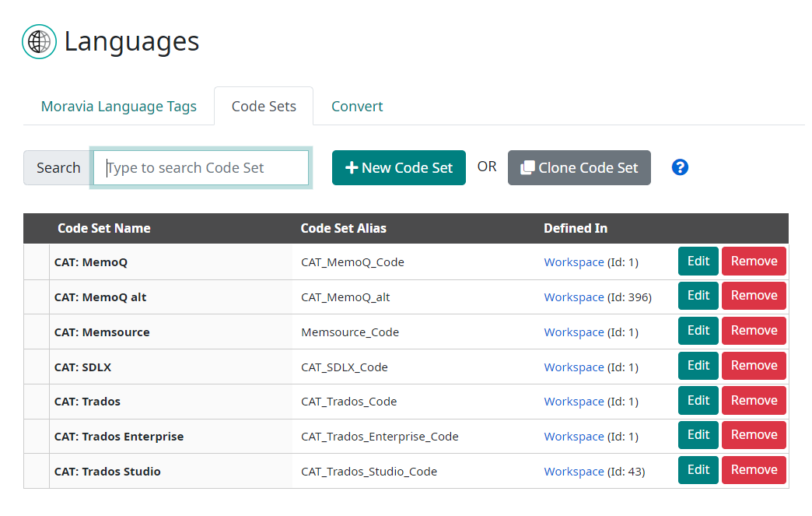
Task: Edit the CAT: Memsource code set
Action: [x=698, y=331]
